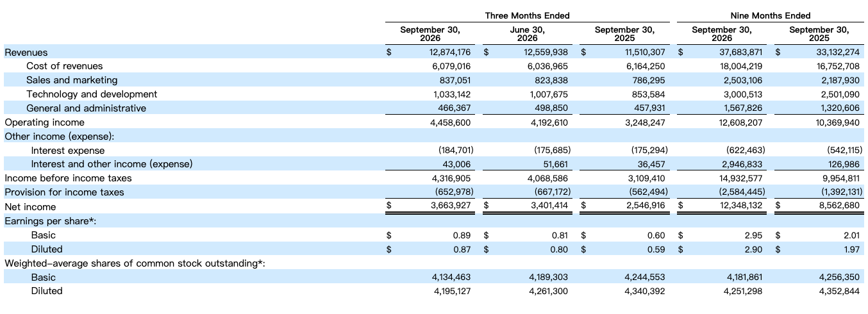Select General and administrative value 498,850
Image resolution: width=868 pixels, height=314 pixels.
[552, 108]
